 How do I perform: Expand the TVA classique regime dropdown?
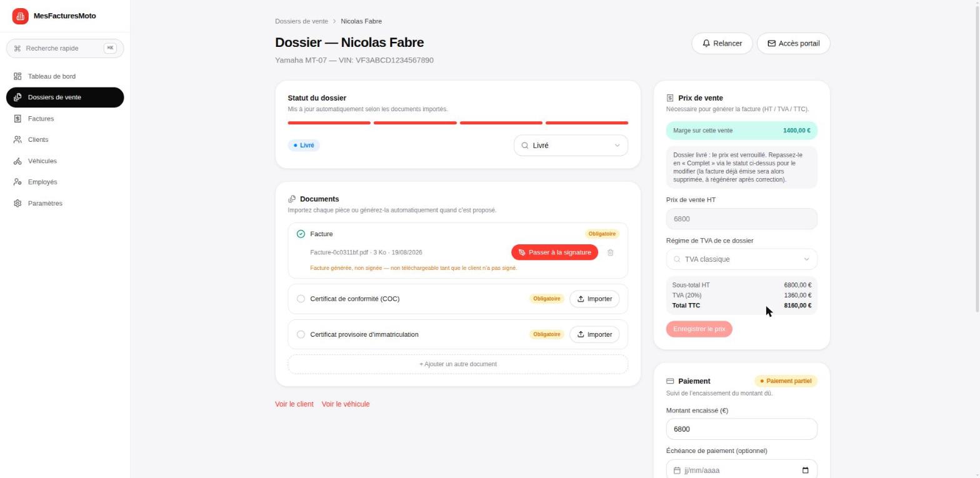(x=741, y=259)
